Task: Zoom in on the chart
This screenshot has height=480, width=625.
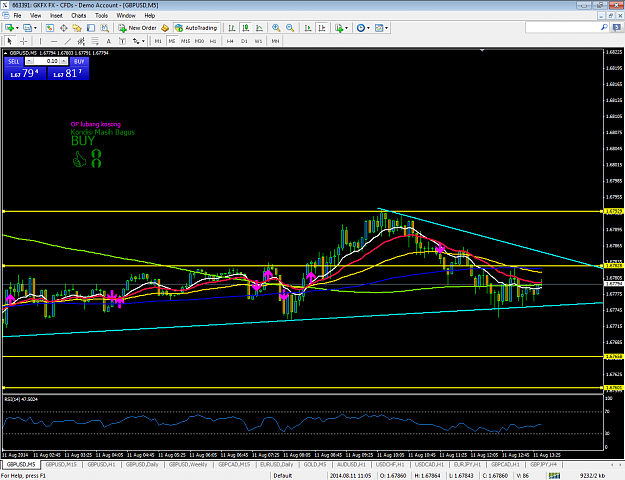Action: tap(276, 28)
